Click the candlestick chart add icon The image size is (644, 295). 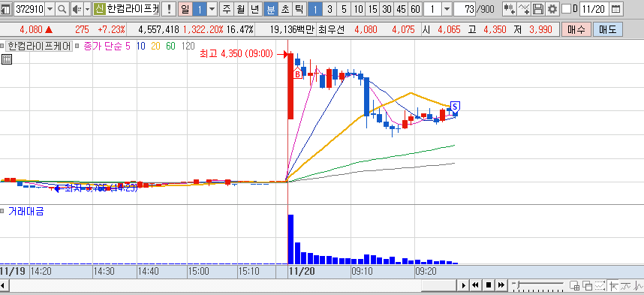(x=510, y=8)
